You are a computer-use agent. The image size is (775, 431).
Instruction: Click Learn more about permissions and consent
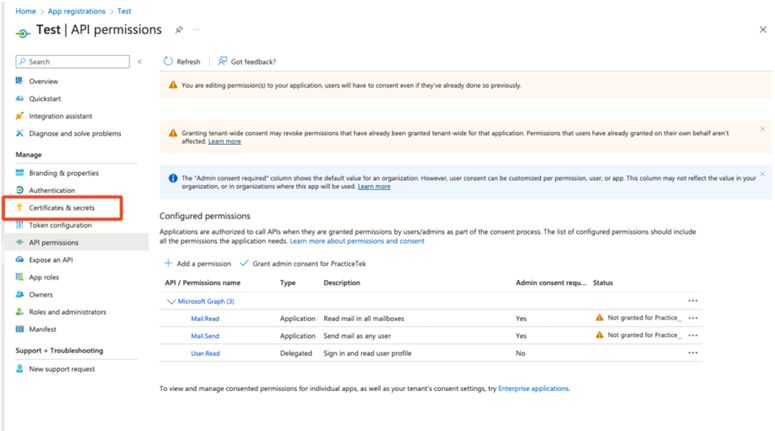[x=357, y=241]
